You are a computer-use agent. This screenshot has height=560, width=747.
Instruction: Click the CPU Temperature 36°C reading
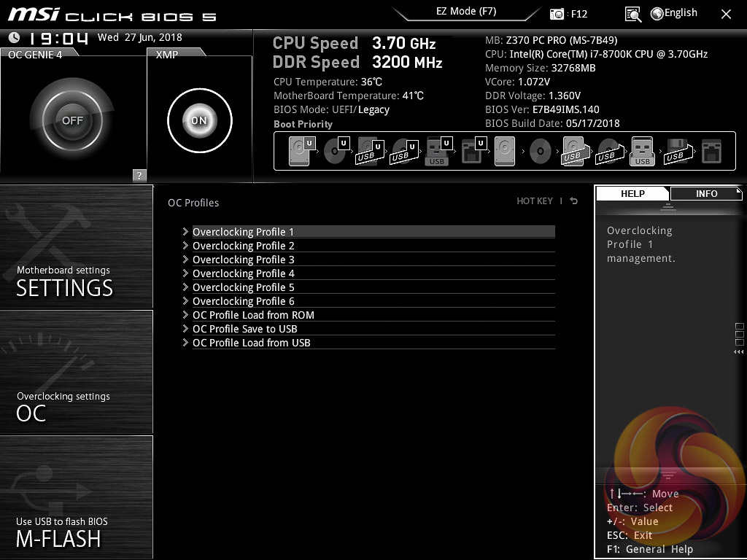coord(328,82)
